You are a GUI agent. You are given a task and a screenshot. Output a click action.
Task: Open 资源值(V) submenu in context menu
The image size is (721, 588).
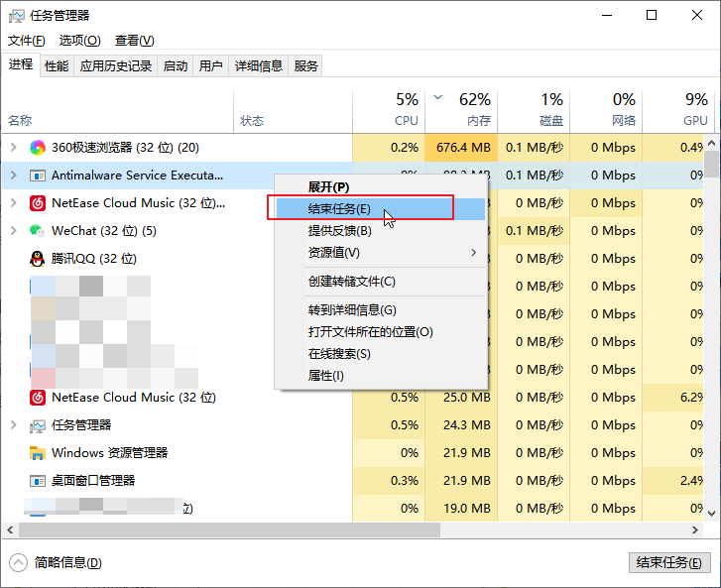(334, 253)
